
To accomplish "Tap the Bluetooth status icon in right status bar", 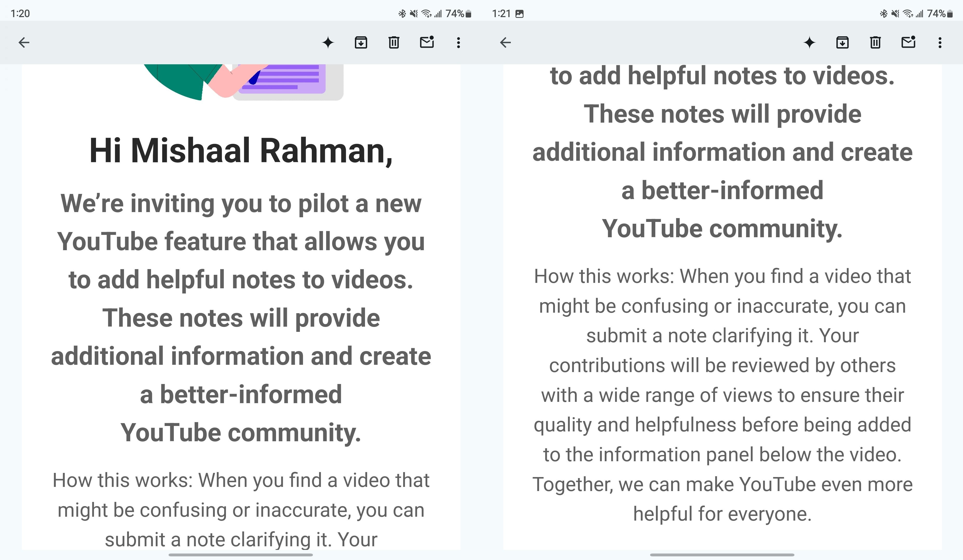I will coord(884,14).
